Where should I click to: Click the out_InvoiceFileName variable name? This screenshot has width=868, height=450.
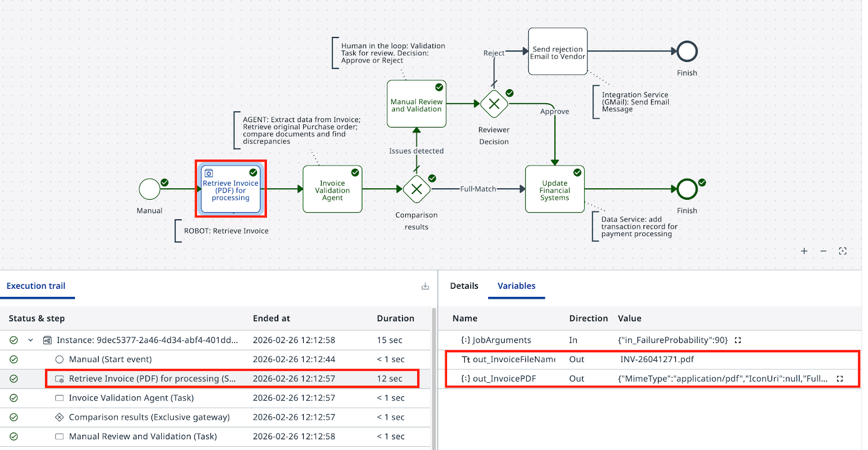tap(514, 359)
